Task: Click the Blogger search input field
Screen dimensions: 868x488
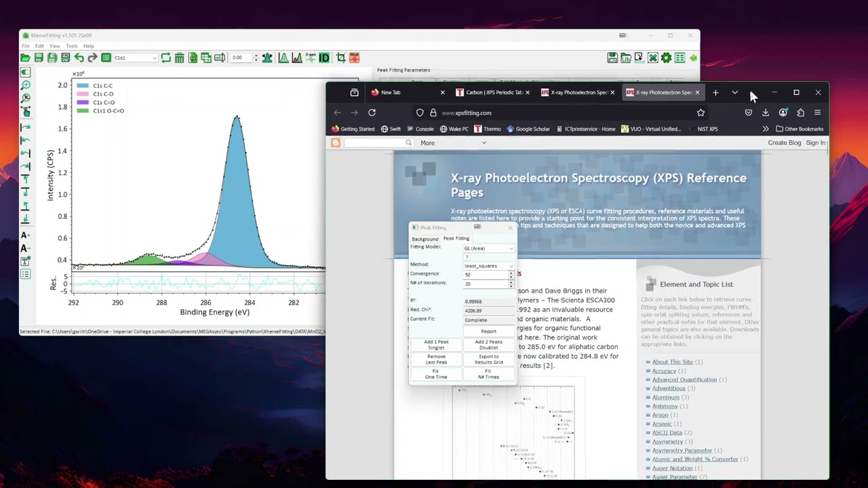Action: (x=379, y=143)
